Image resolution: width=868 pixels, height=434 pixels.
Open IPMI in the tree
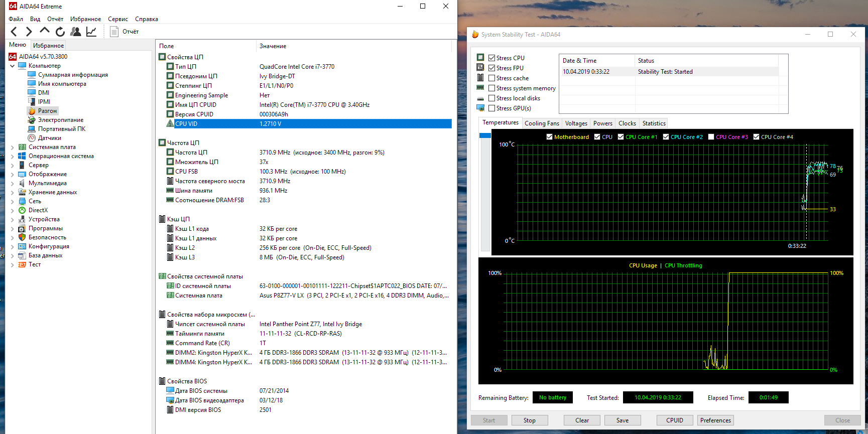coord(44,102)
